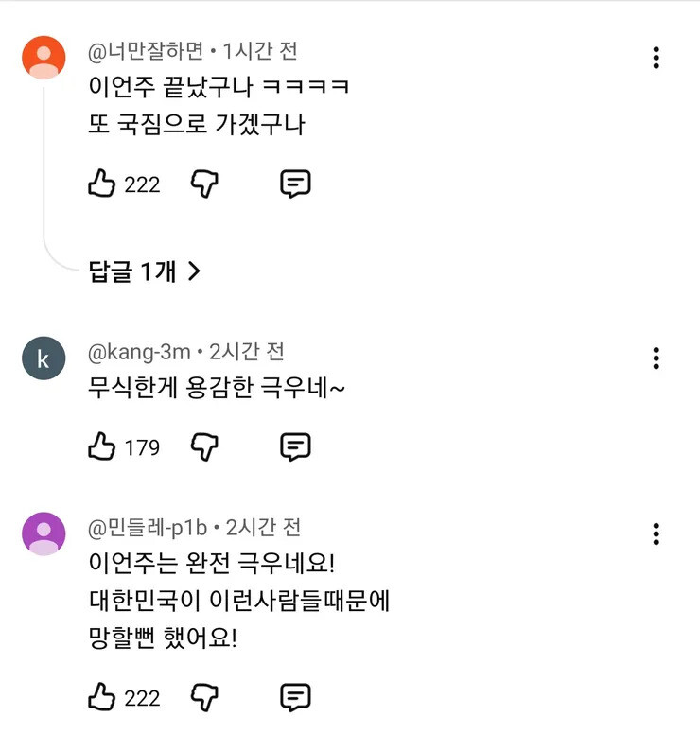
Task: Open more options for @너만잘하면 comment
Action: (656, 58)
